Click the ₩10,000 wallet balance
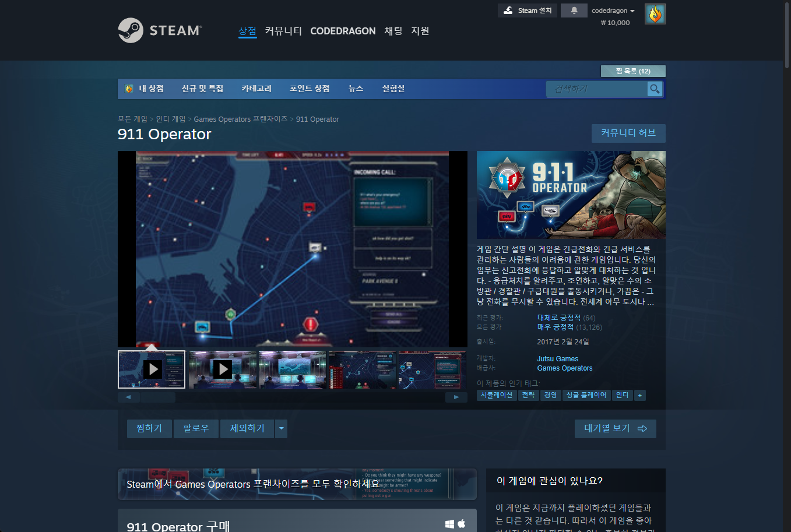Screen dimensions: 791x532 615,23
